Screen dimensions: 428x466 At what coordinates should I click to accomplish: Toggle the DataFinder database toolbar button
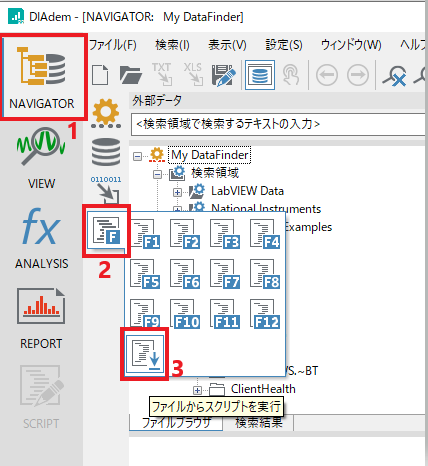(260, 75)
